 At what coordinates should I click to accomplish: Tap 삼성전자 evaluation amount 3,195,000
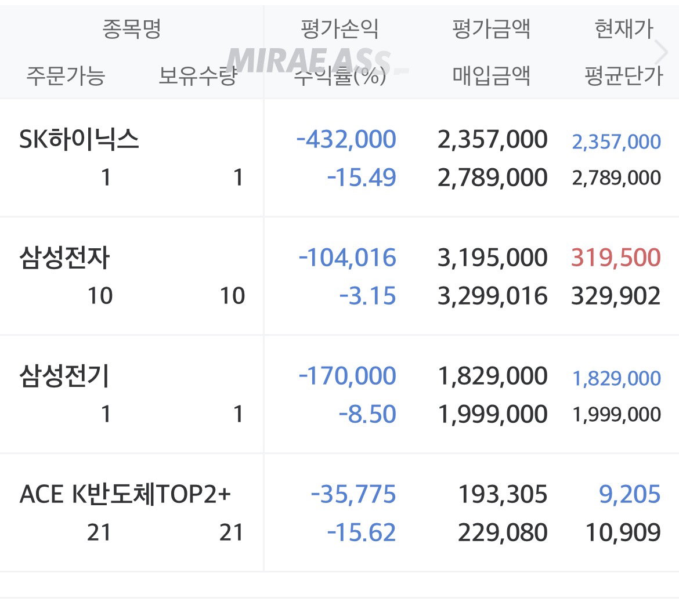click(x=492, y=258)
